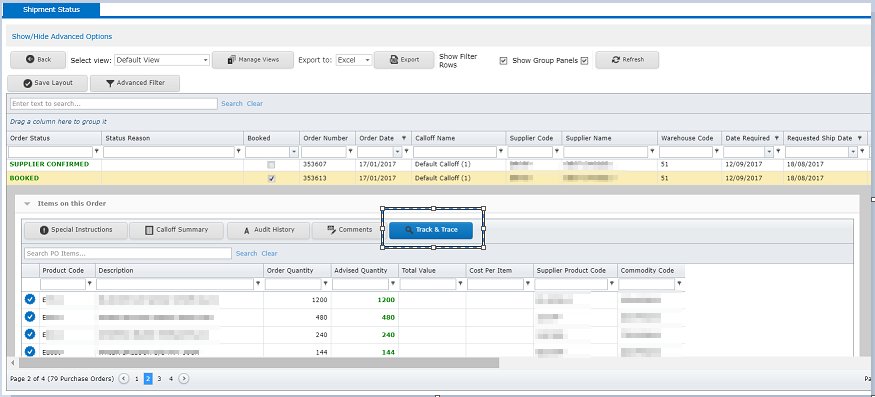Open Manage Views
Image resolution: width=875 pixels, height=397 pixels.
[253, 60]
